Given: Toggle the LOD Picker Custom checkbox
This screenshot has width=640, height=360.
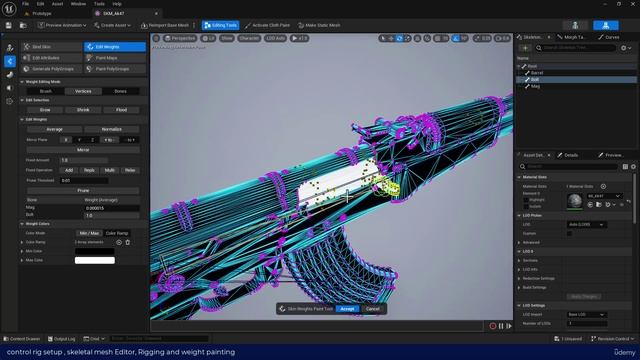Looking at the screenshot, I should [570, 233].
